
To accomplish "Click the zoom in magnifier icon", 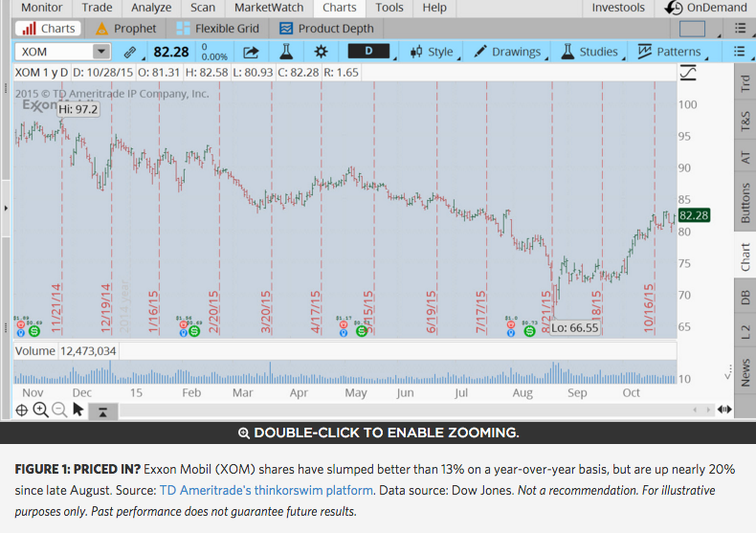I will (40, 411).
